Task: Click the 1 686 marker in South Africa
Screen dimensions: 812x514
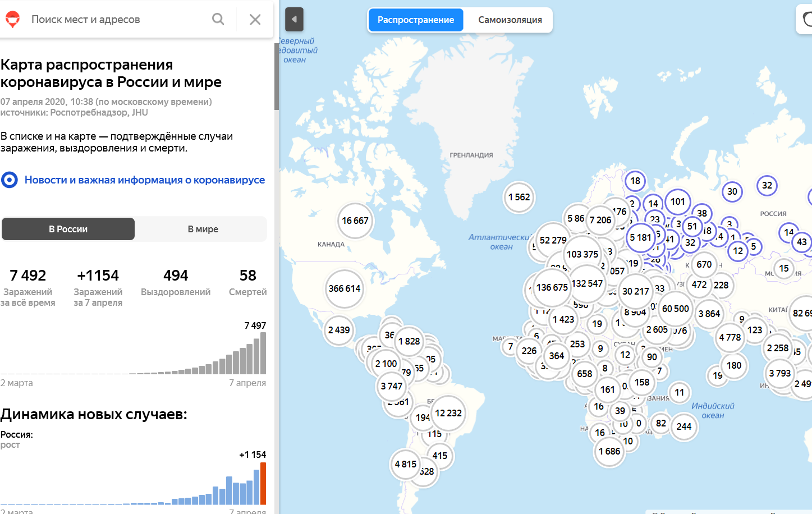Action: coord(609,451)
